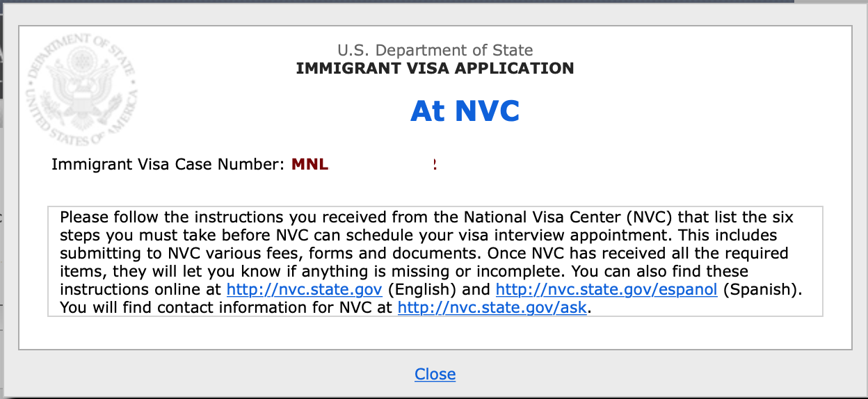This screenshot has height=399, width=868.
Task: Click the 'Immigrant Visa Case Number:' label
Action: pos(168,165)
